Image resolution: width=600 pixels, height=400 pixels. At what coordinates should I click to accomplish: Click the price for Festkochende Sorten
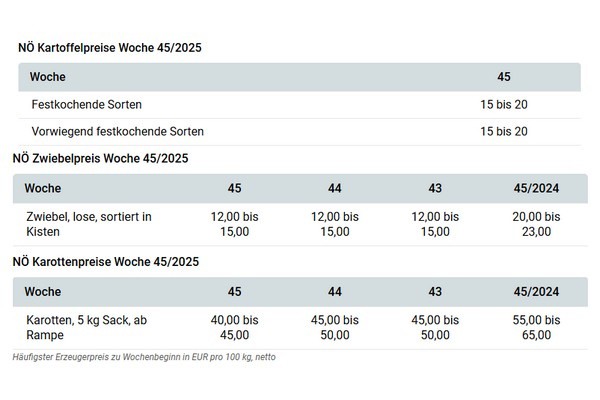(x=504, y=104)
